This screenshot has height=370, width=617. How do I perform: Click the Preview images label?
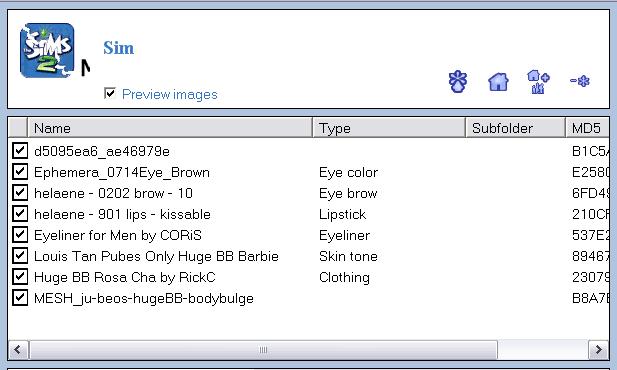tap(170, 94)
